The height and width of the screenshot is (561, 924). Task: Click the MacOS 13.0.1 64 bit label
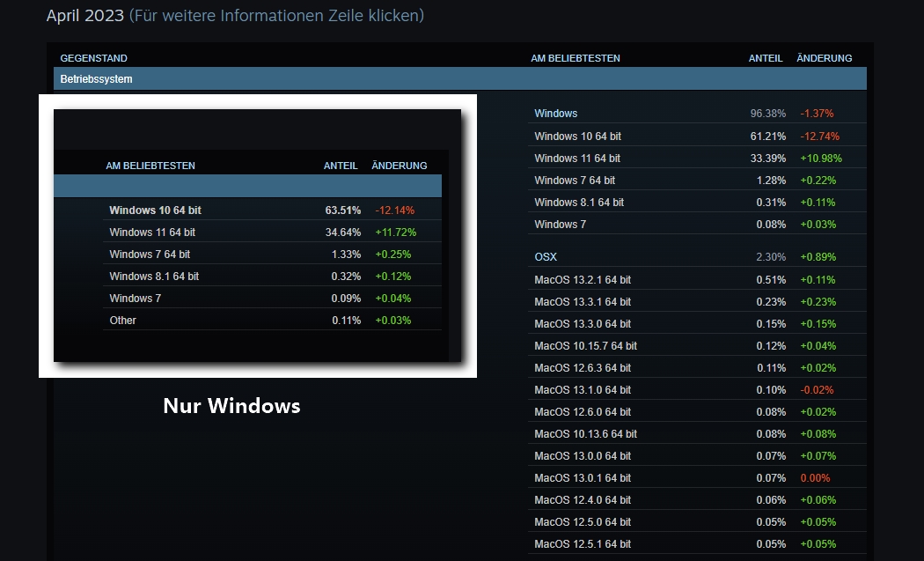[583, 478]
